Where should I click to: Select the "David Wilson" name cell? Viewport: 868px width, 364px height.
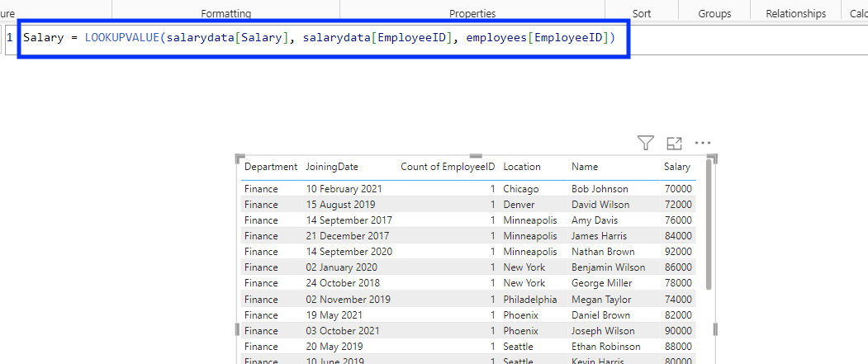(600, 205)
